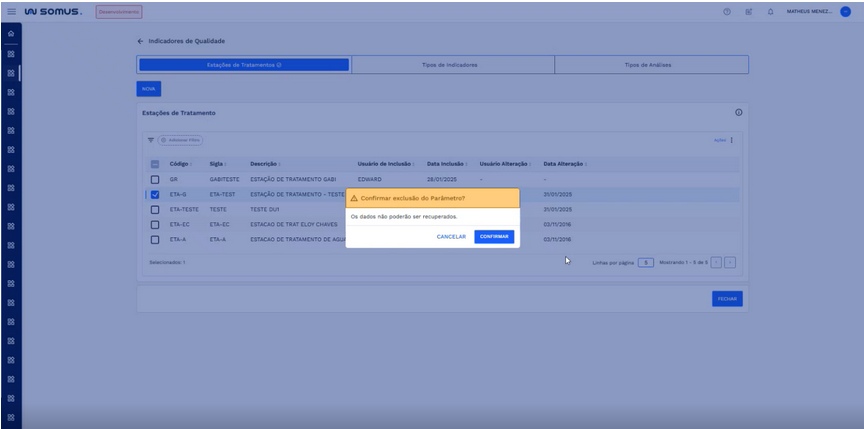864x429 pixels.
Task: Click the CONFIRMAR button in dialog
Action: tap(494, 237)
